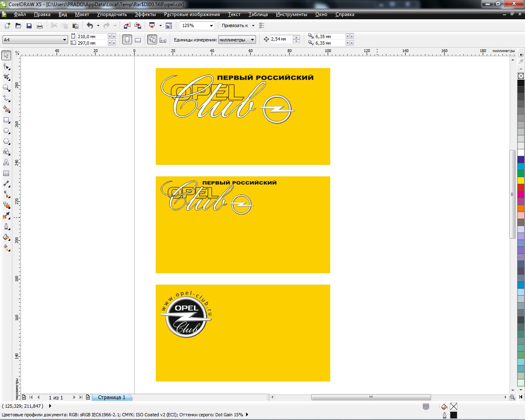This screenshot has height=420, width=525.
Task: Create a new document
Action: [7, 25]
